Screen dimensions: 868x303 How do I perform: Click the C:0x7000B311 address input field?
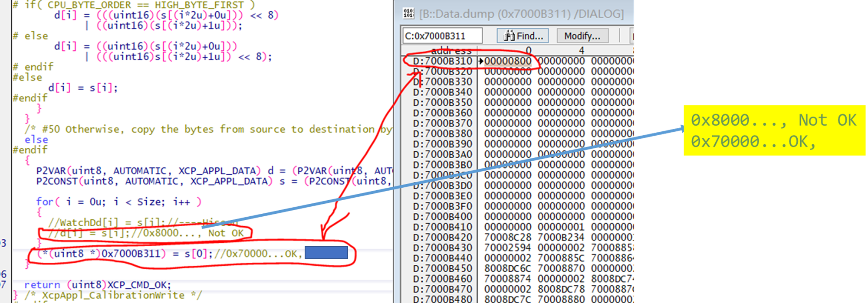[442, 36]
